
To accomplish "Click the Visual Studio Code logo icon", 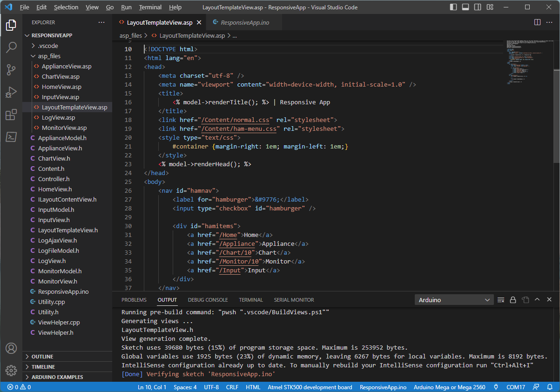I will point(8,7).
